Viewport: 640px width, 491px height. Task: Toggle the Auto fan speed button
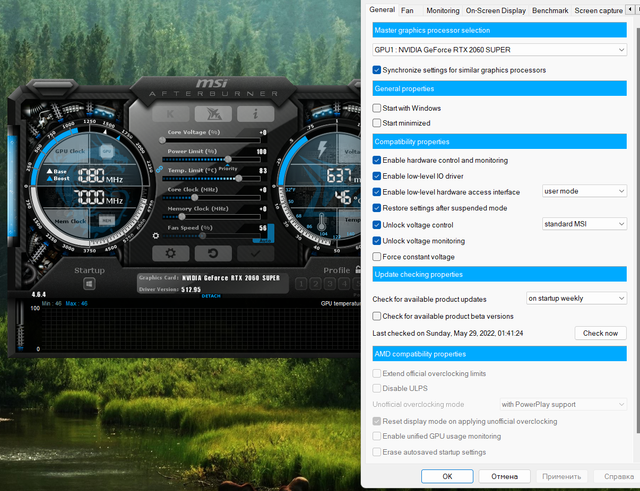pos(265,241)
